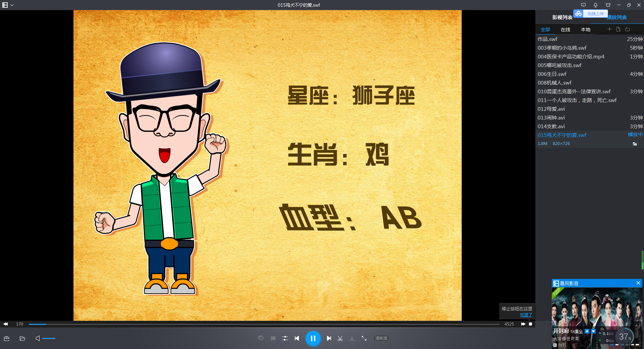Click the rewind button left of the seek bar
Viewport: 644px width, 349px height.
tap(5, 324)
